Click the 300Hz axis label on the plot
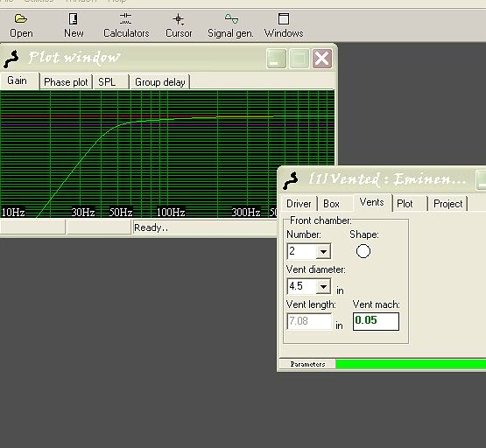486x448 pixels. click(246, 213)
